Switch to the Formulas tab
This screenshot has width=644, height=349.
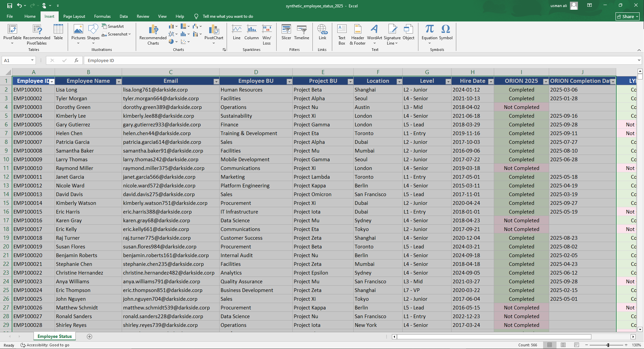[x=102, y=16]
